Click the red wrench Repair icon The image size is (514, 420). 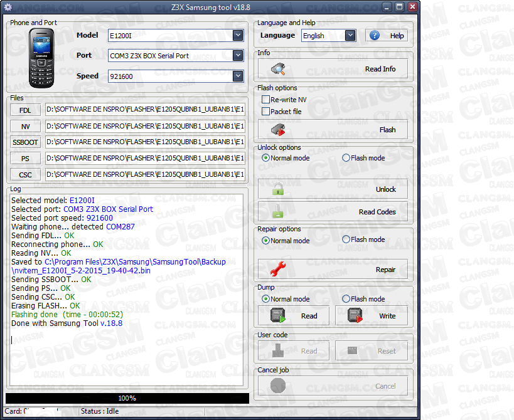click(278, 269)
